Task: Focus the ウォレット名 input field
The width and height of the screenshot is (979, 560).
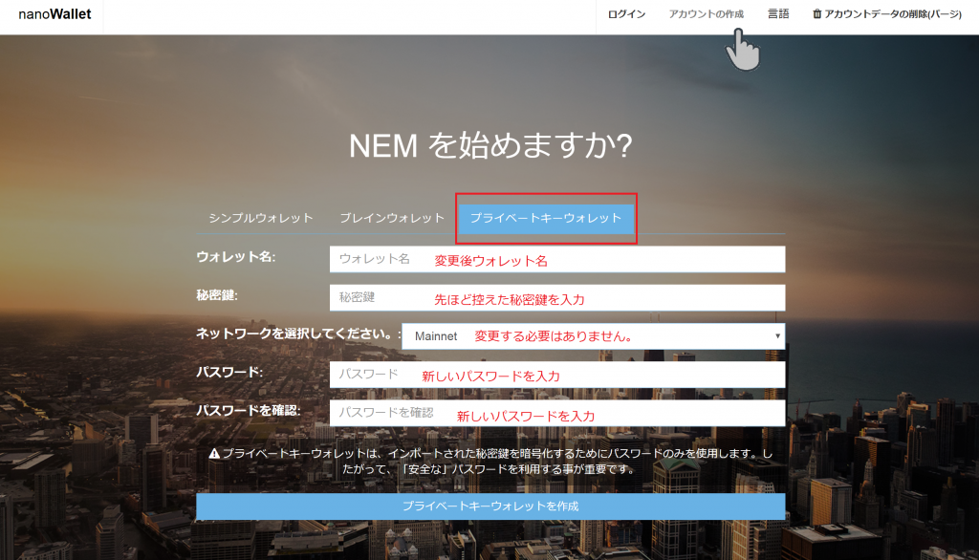Action: [x=557, y=259]
